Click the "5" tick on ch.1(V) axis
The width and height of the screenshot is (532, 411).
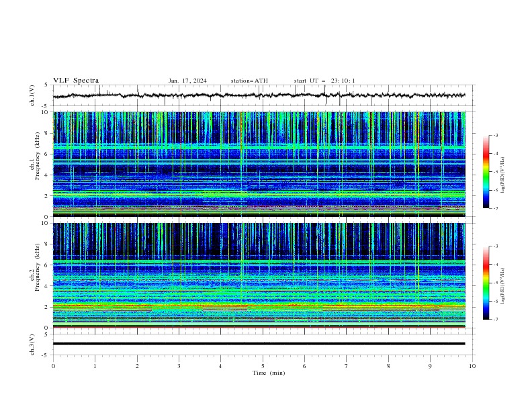coord(46,85)
